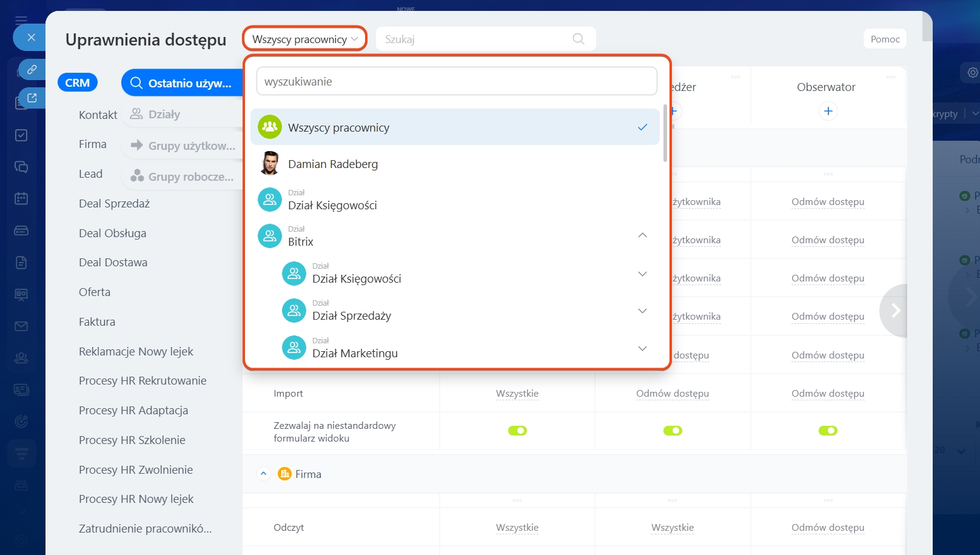This screenshot has width=980, height=555.
Task: Click the plus icon under Obserwator
Action: coord(828,111)
